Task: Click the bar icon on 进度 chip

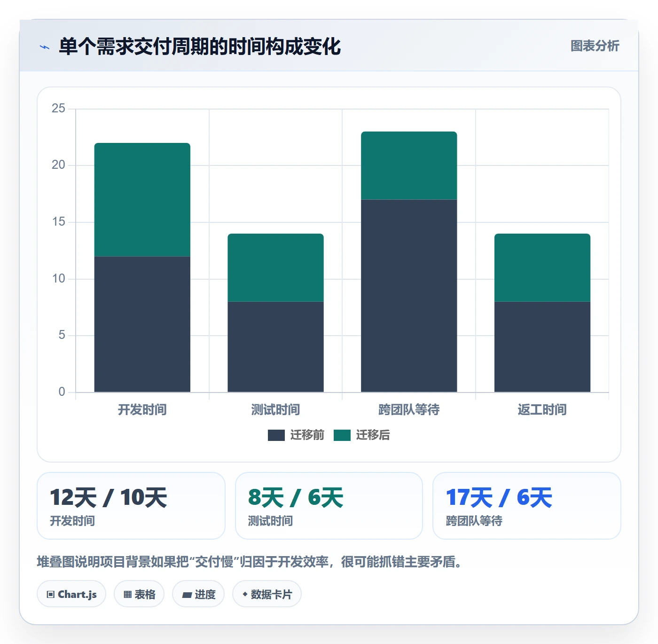Action: pos(187,595)
